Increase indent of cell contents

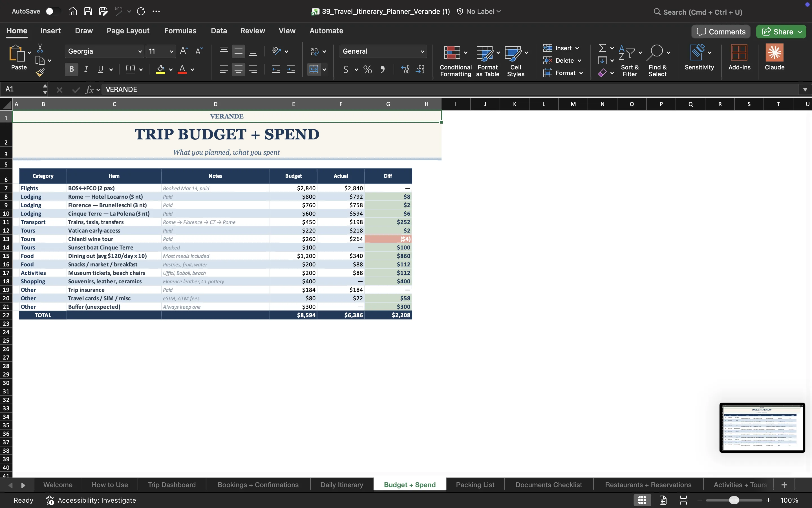[x=291, y=69]
